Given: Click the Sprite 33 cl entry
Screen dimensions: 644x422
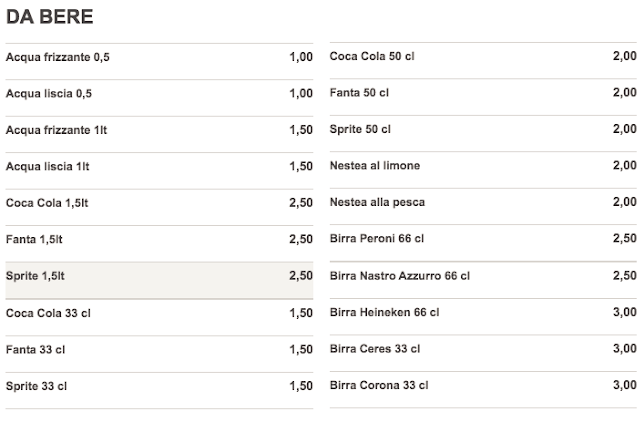Looking at the screenshot, I should (36, 385).
